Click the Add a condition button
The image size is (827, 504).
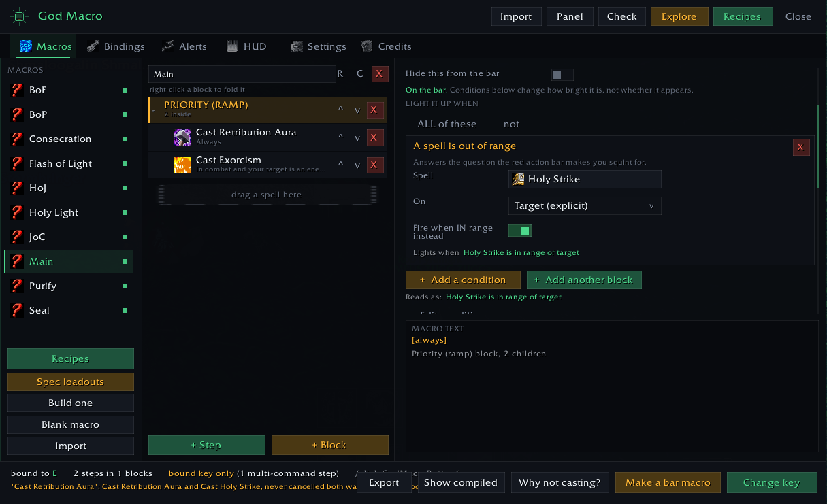(463, 280)
